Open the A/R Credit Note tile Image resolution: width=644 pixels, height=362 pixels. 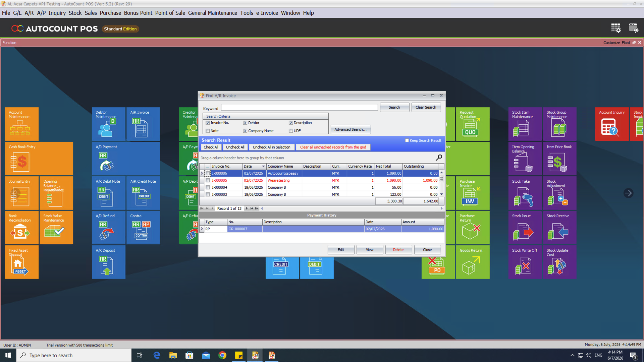(x=143, y=193)
